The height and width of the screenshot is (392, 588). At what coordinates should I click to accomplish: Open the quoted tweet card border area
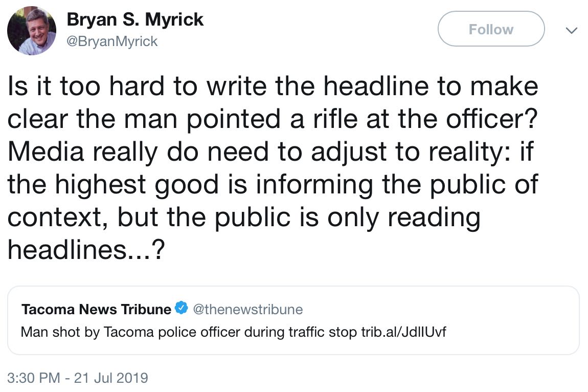(293, 320)
